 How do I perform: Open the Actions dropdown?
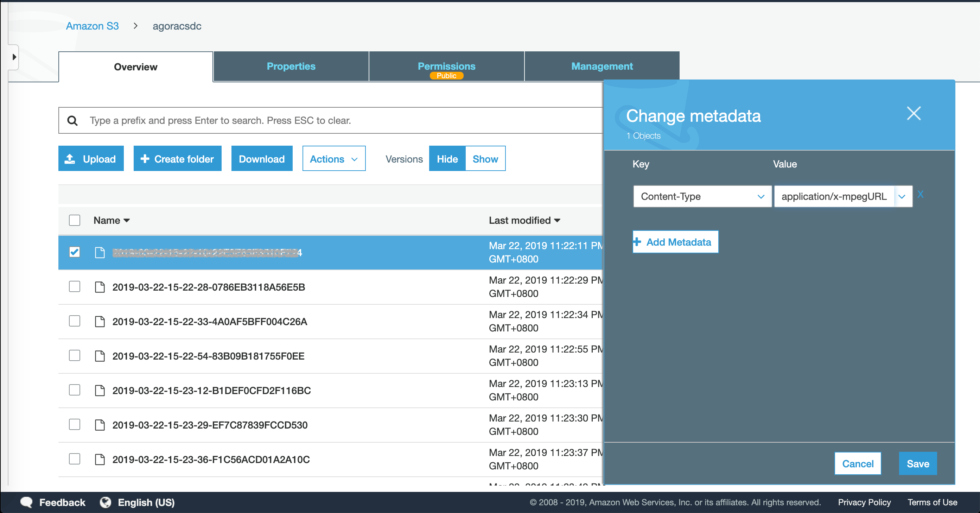[333, 159]
